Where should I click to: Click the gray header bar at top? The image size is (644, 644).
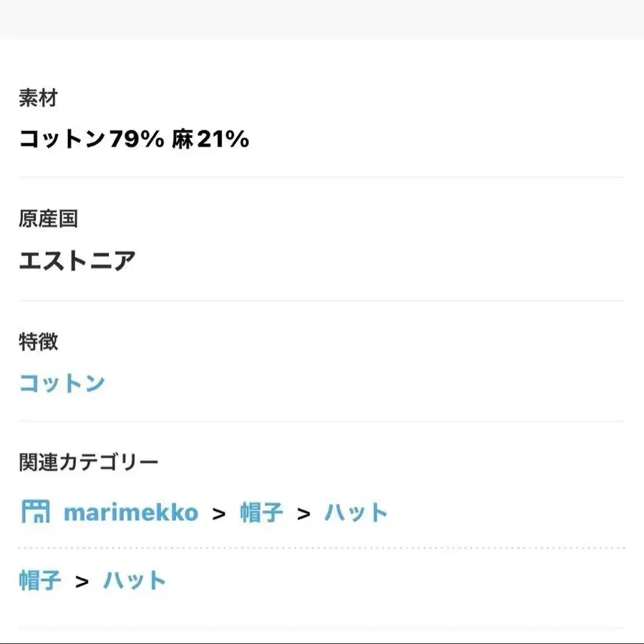click(x=322, y=19)
